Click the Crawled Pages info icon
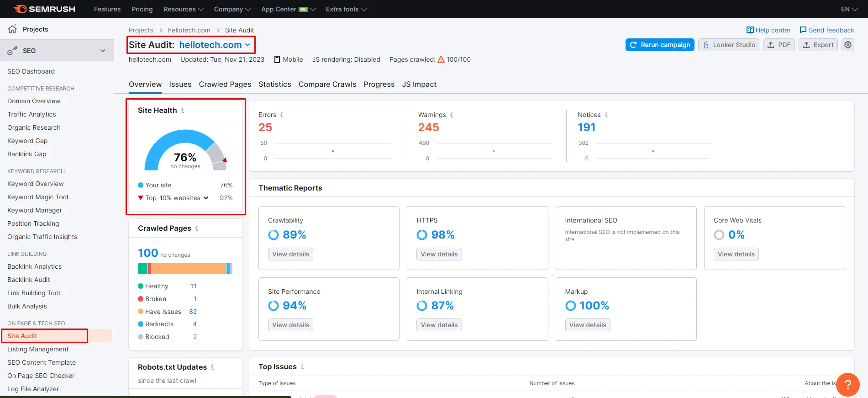The width and height of the screenshot is (868, 398). 197,228
